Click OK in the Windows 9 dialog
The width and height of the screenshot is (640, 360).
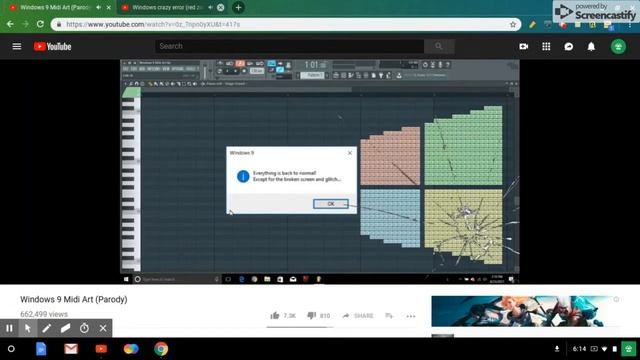click(331, 204)
